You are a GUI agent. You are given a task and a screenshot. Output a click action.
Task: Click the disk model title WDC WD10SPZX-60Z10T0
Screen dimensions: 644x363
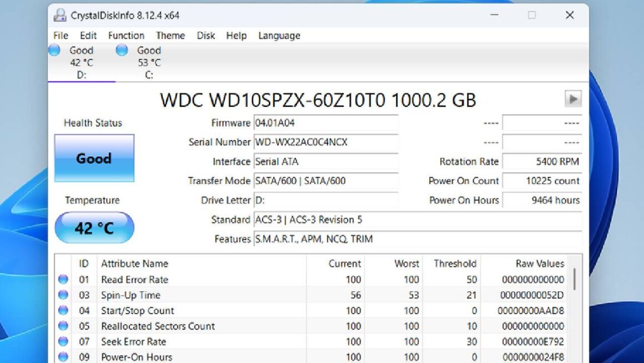[318, 100]
